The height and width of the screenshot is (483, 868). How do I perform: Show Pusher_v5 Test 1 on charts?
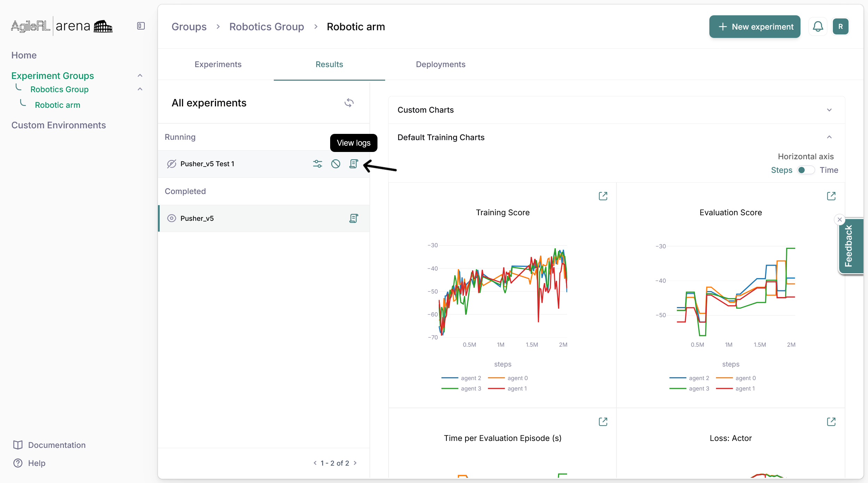point(172,164)
